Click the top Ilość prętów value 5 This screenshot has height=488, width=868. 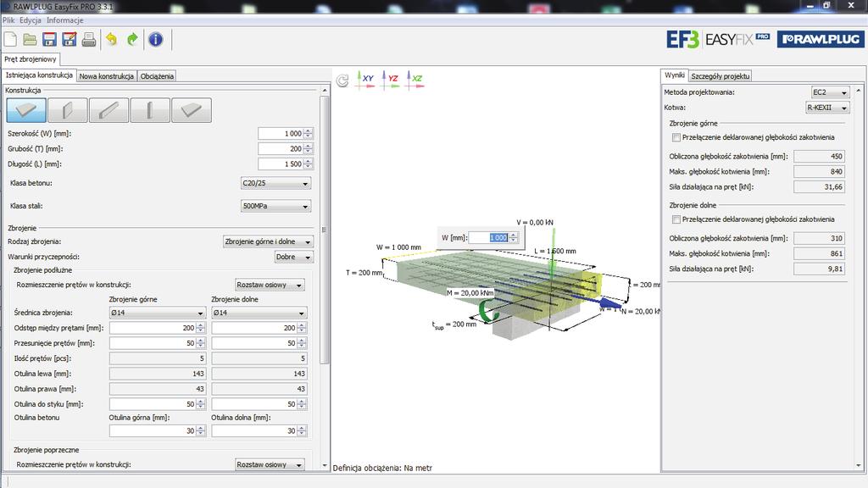[x=158, y=358]
